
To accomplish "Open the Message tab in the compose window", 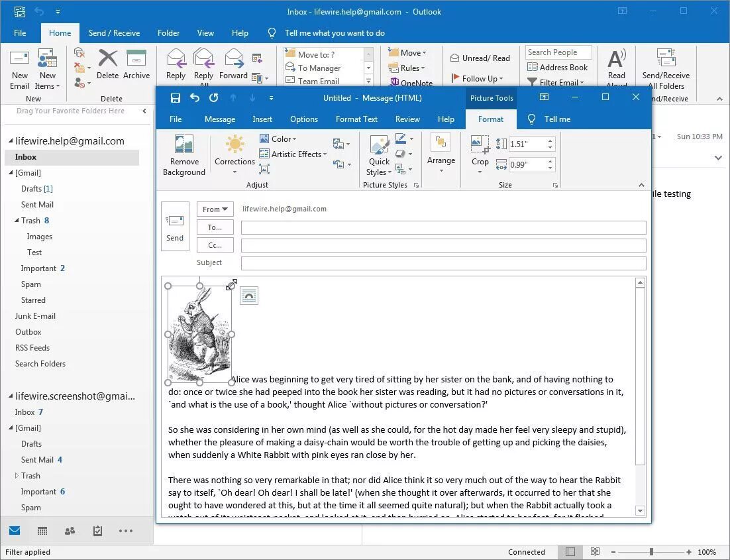I will click(x=220, y=119).
